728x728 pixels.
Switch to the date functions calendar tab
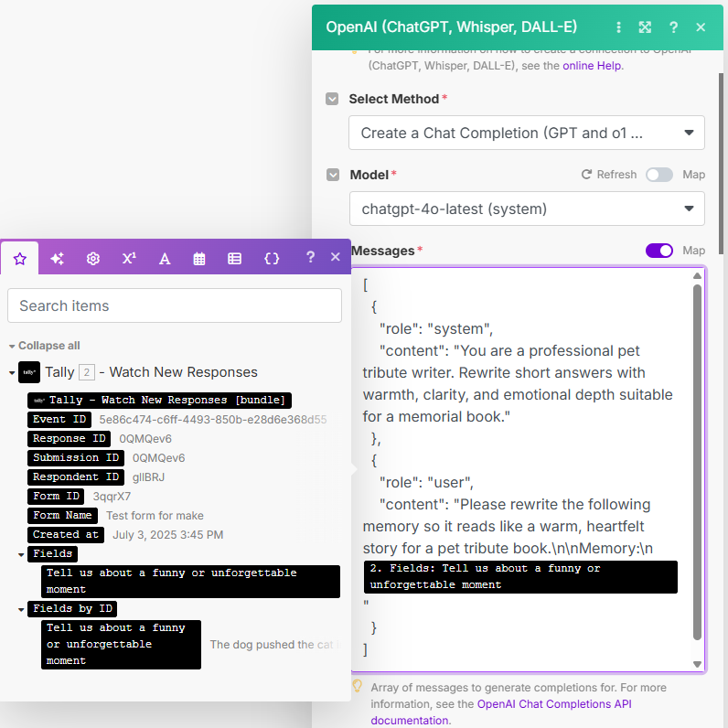[x=199, y=258]
